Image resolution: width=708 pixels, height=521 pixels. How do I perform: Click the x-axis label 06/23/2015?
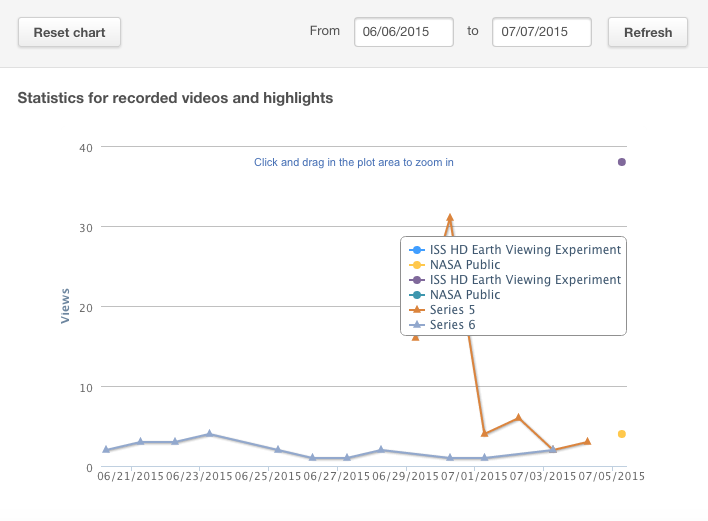pyautogui.click(x=199, y=476)
